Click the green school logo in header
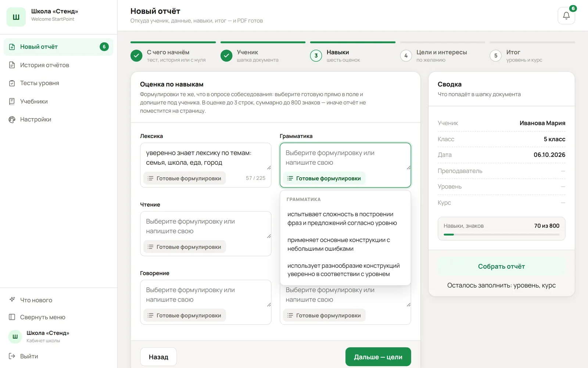 16,17
